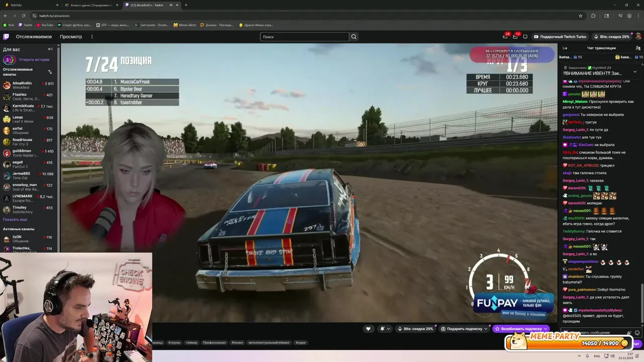The width and height of the screenshot is (644, 362).
Task: Open snowboy_man channel in sidebar
Action: click(x=29, y=187)
